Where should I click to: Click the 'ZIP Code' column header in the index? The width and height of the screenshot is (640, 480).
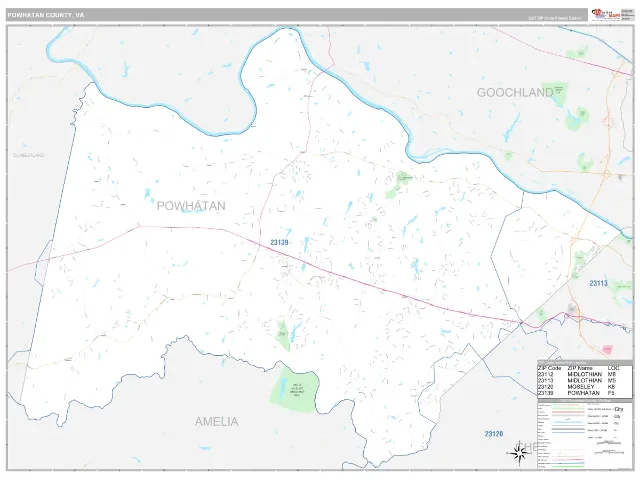click(549, 368)
